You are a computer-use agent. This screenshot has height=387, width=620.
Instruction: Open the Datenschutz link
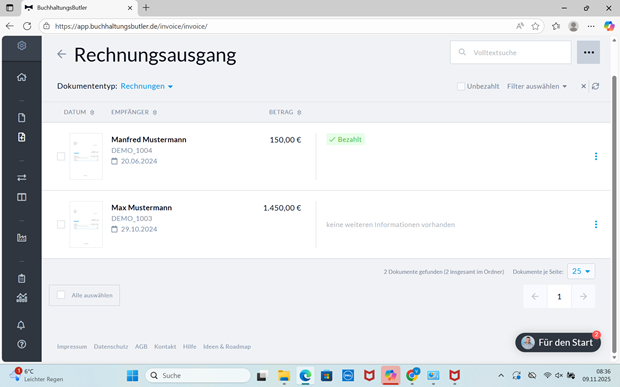point(111,347)
